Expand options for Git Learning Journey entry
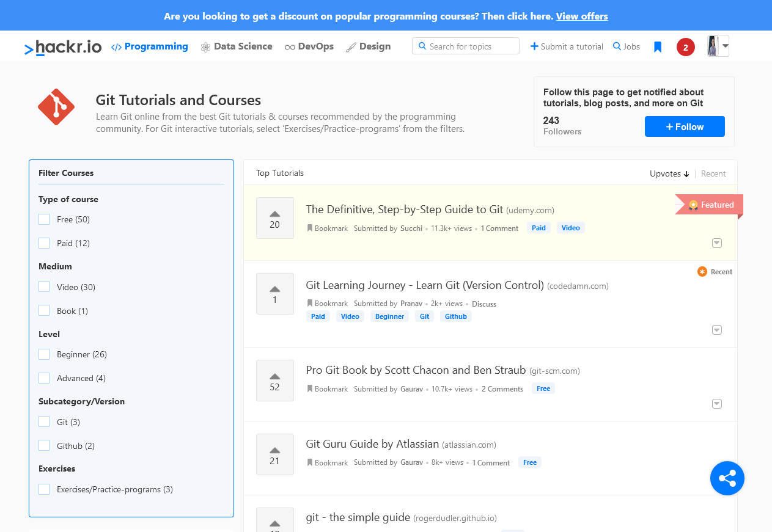Screen dimensions: 772x532 [x=717, y=330]
